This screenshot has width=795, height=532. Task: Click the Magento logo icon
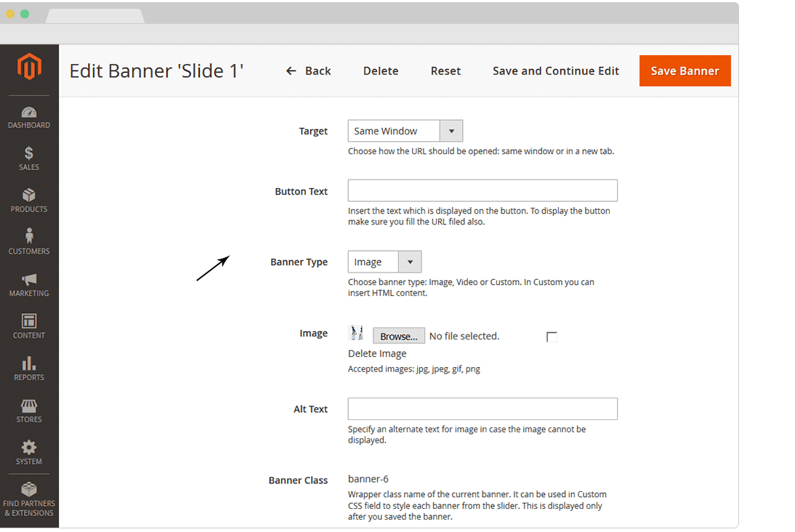pyautogui.click(x=29, y=68)
